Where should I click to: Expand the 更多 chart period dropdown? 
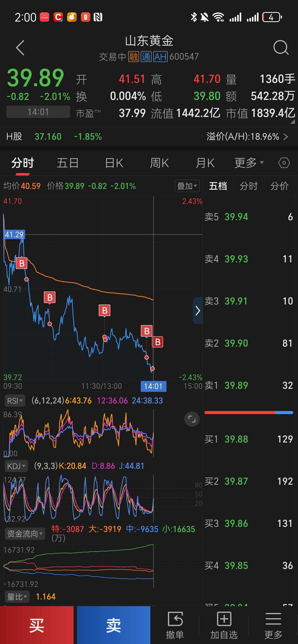click(249, 163)
